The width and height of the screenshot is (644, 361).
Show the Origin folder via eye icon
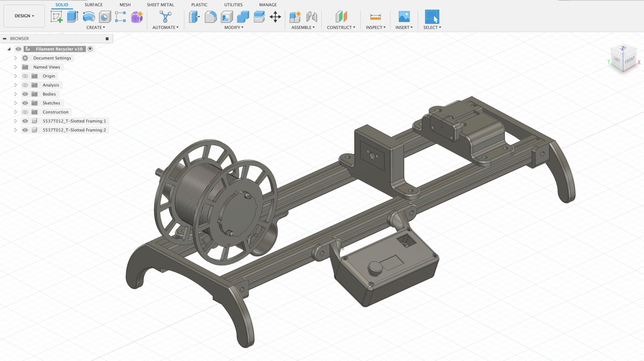[x=25, y=76]
